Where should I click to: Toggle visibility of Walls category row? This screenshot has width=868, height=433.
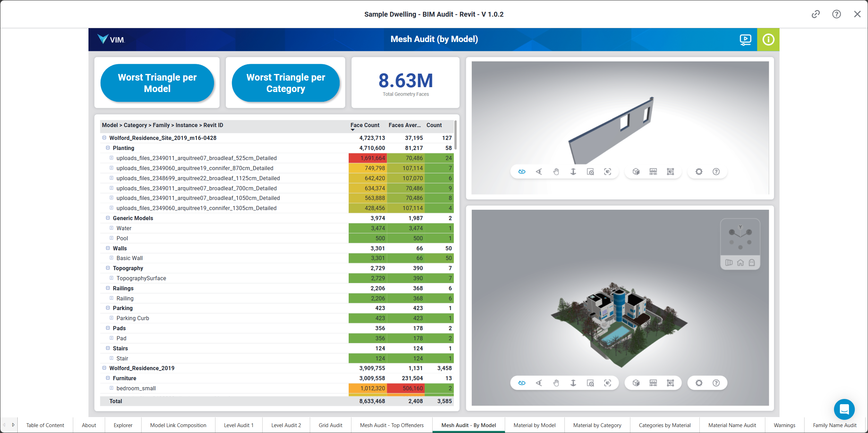[107, 248]
